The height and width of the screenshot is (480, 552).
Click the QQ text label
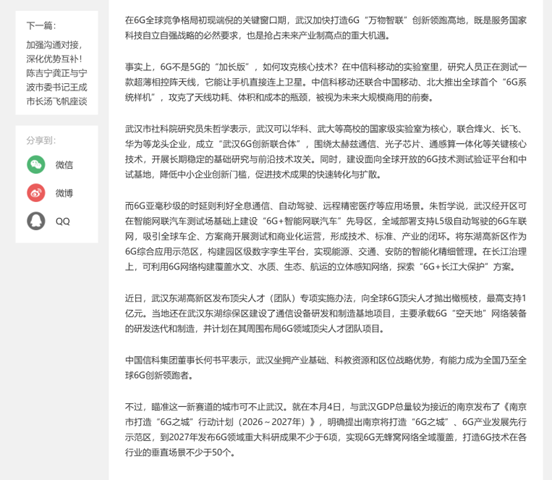pos(63,222)
